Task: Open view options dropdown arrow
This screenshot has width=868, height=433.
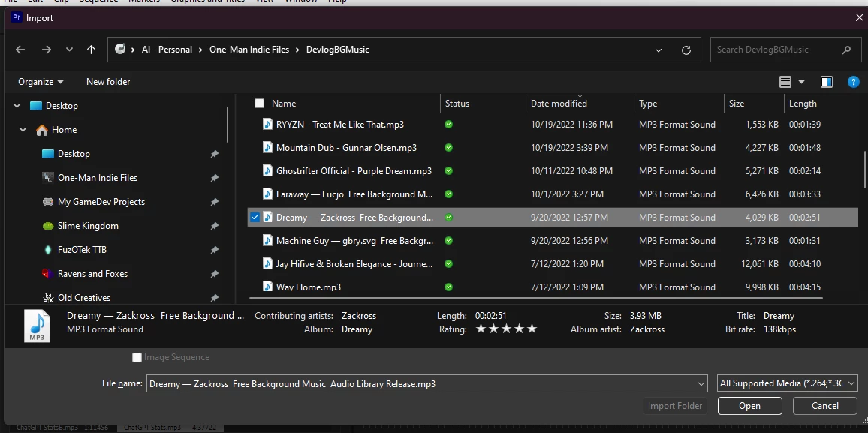Action: tap(801, 82)
